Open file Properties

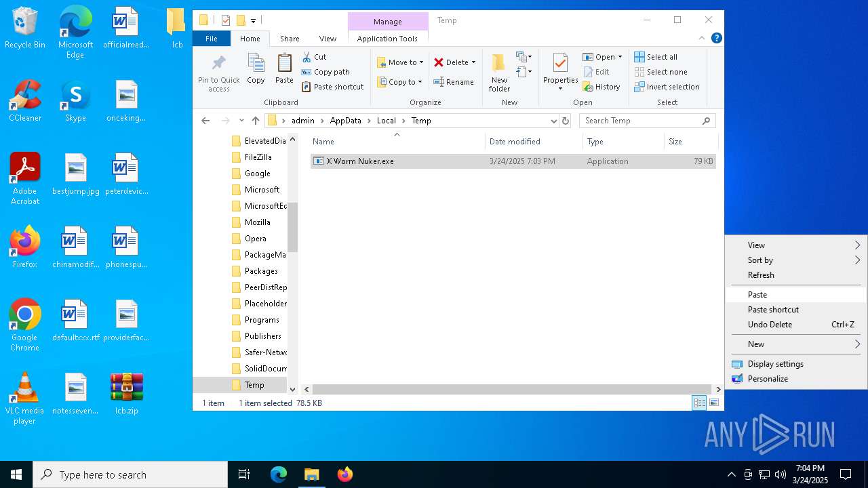point(560,72)
